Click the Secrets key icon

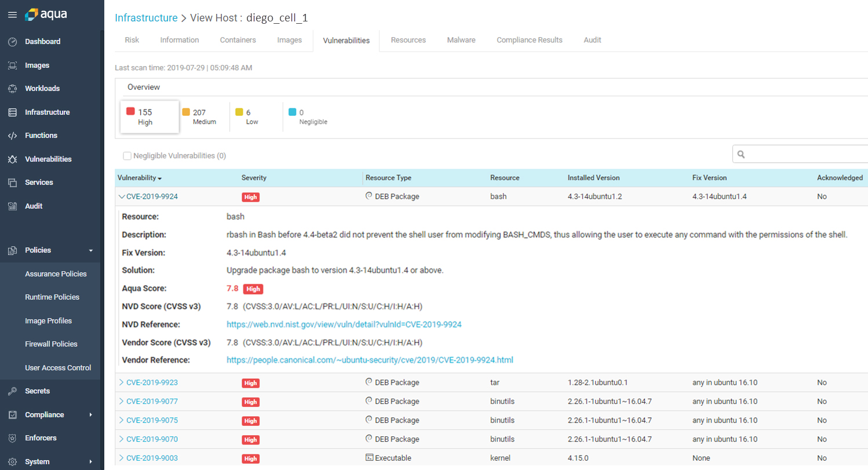12,391
